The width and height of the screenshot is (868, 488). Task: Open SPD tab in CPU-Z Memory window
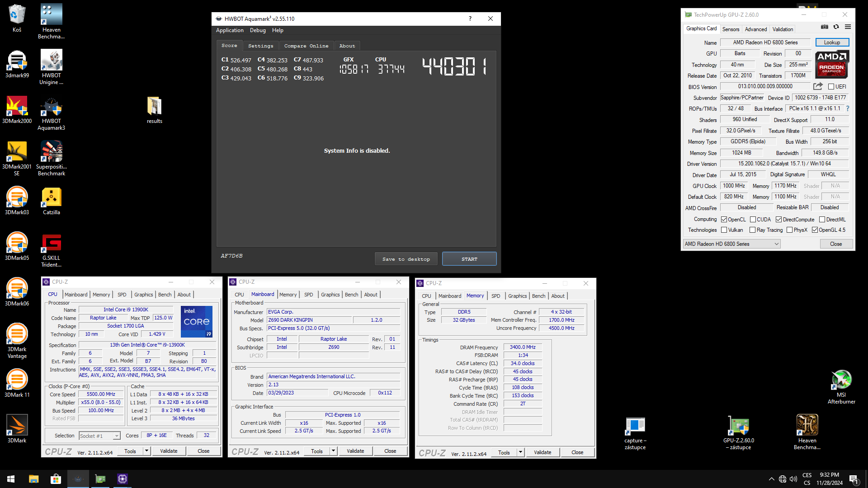click(x=495, y=296)
